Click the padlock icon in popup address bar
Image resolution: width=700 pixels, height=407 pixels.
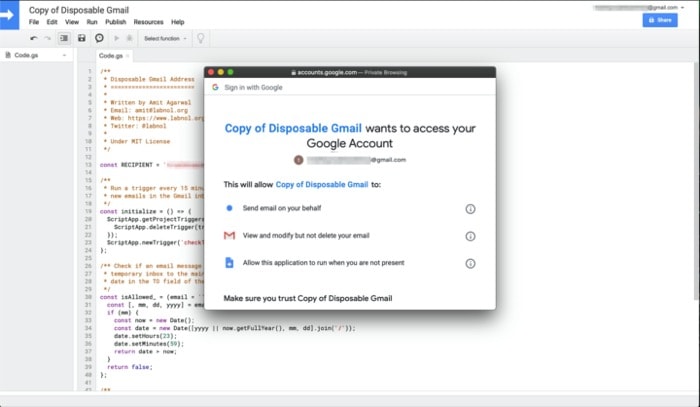(293, 72)
